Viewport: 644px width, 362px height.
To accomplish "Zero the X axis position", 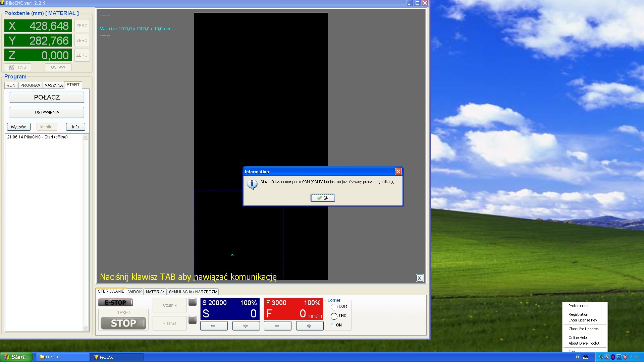I will click(x=82, y=26).
